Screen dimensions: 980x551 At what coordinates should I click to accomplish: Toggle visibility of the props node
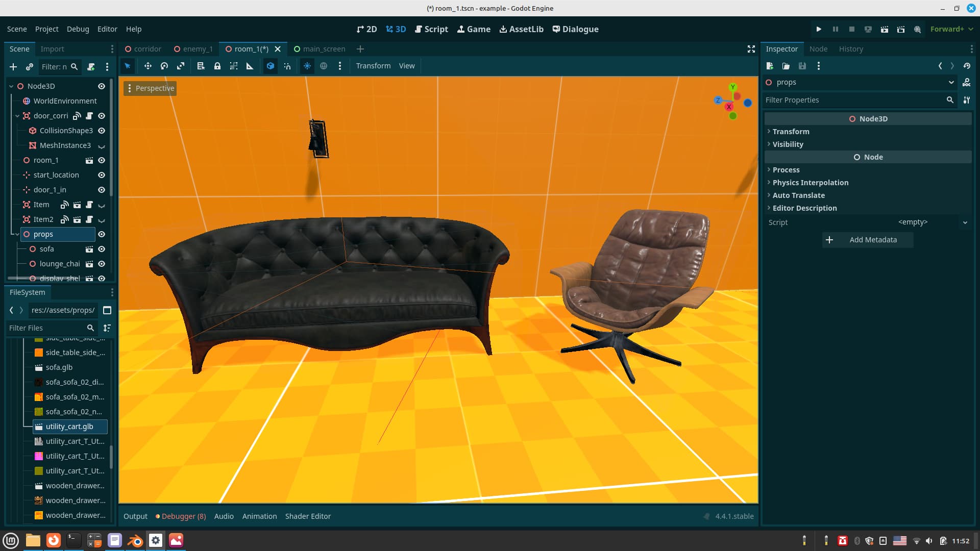click(x=102, y=234)
